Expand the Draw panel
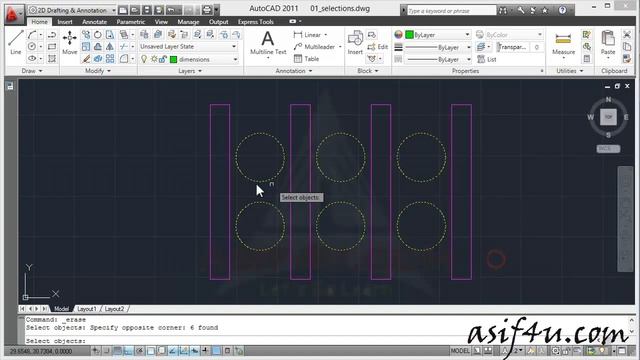The width and height of the screenshot is (640, 360). (32, 71)
